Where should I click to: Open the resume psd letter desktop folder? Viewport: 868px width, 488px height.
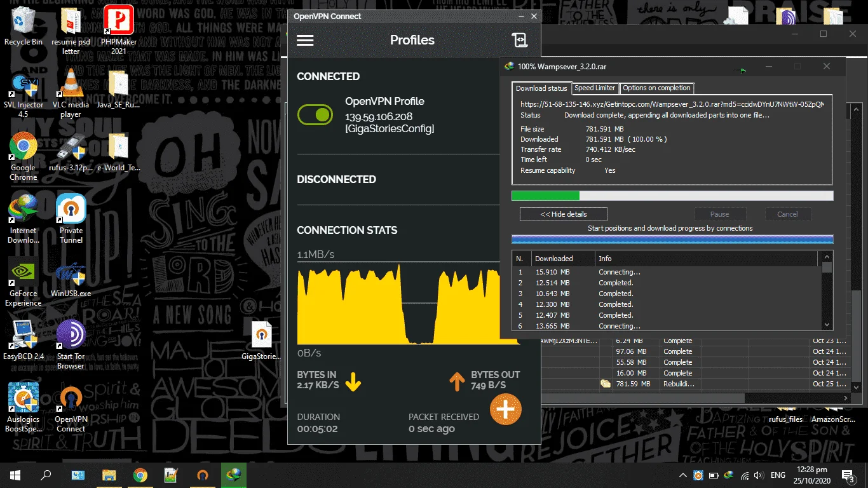pos(71,30)
